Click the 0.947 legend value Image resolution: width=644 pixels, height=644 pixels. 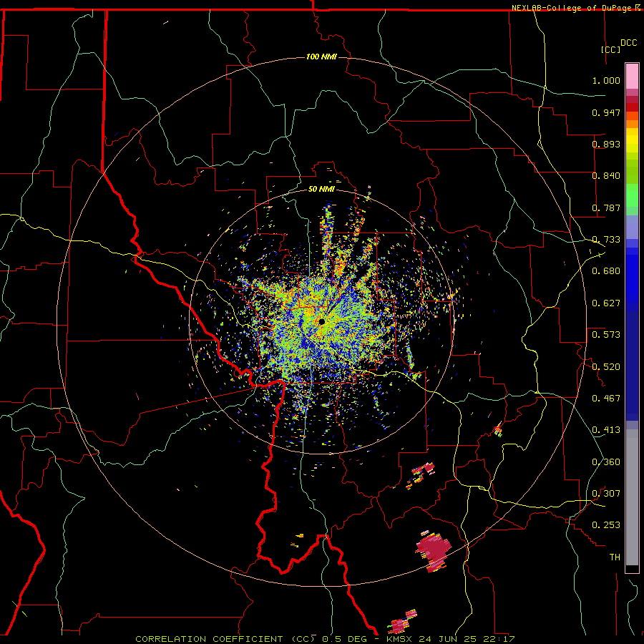coord(606,112)
